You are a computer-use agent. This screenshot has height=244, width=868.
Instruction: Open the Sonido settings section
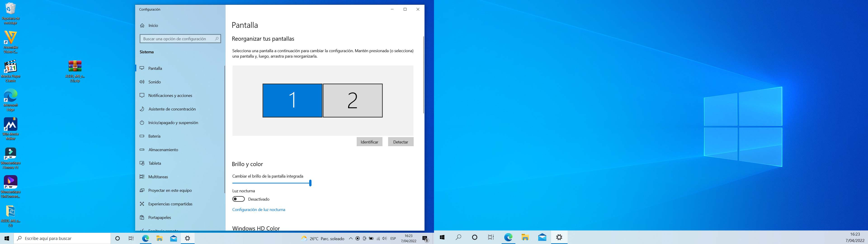(155, 82)
